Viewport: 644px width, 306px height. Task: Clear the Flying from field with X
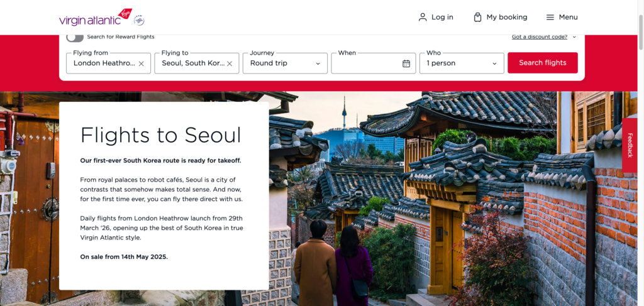point(141,63)
